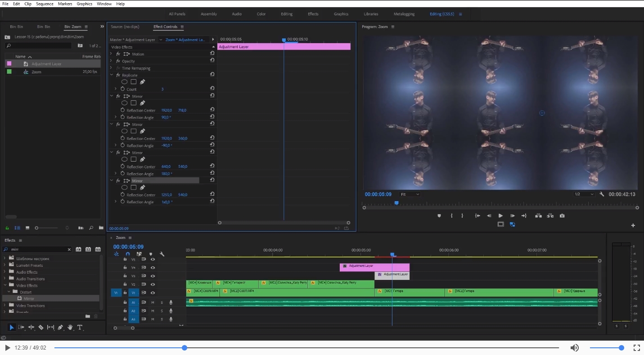Open the Program Monitor wrench settings
644x355 pixels.
[602, 194]
